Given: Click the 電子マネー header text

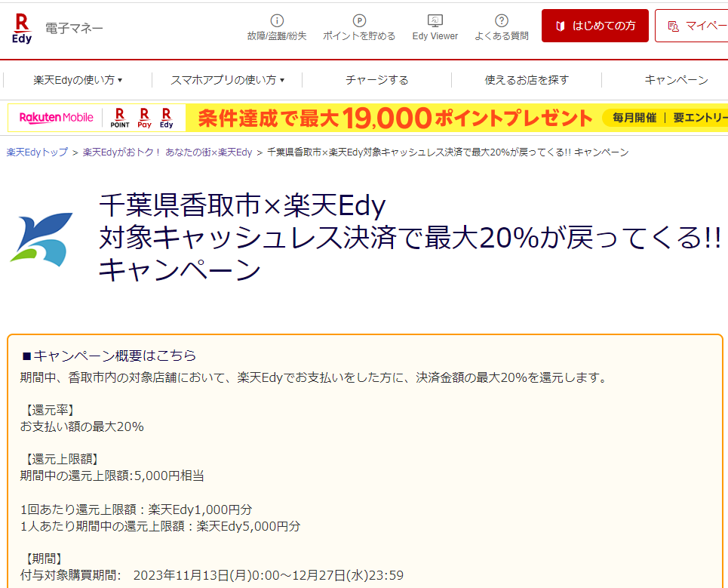Looking at the screenshot, I should point(74,29).
